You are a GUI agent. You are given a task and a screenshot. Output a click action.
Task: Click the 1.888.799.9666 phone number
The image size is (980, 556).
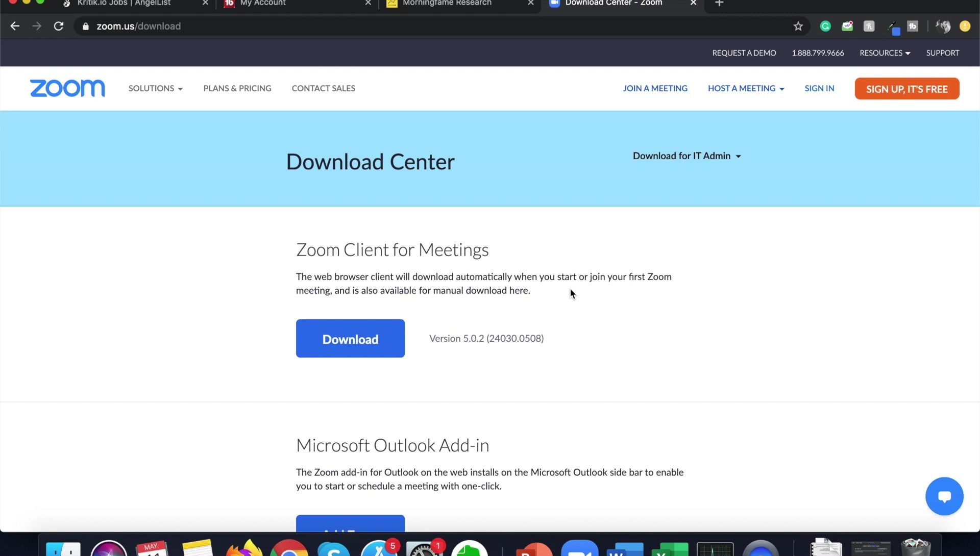click(818, 53)
